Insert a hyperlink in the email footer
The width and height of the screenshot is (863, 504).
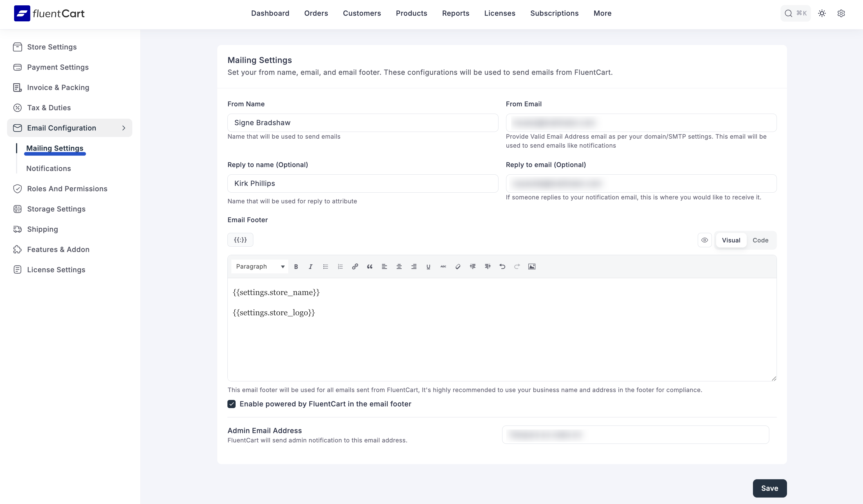point(355,267)
